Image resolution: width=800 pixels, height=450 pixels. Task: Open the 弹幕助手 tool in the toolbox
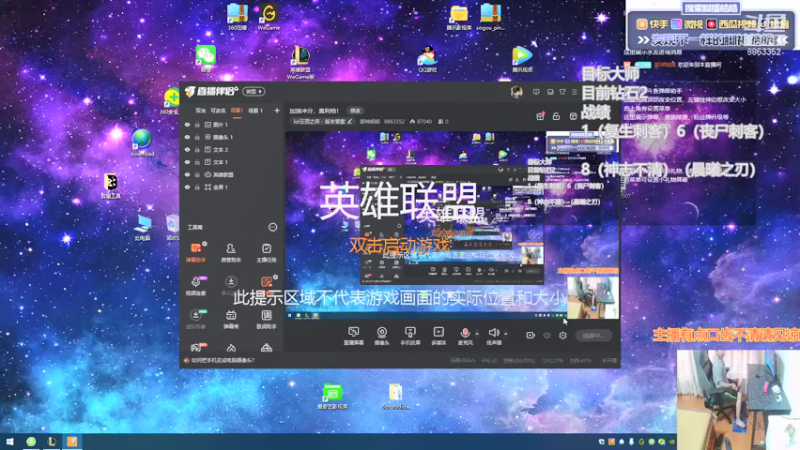(x=195, y=252)
